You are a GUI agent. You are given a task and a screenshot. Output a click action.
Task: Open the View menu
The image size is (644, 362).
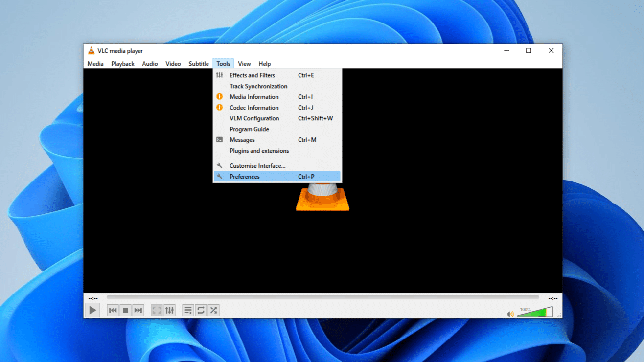[x=244, y=64]
